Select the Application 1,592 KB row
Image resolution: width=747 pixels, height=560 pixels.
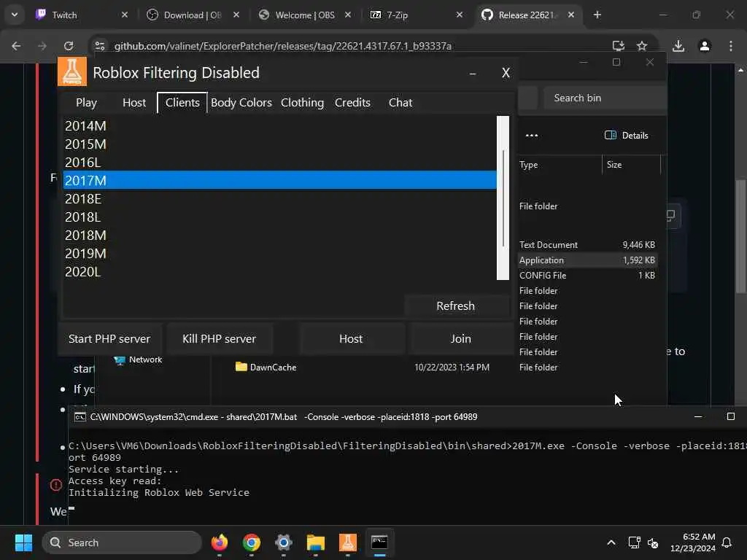pyautogui.click(x=587, y=260)
